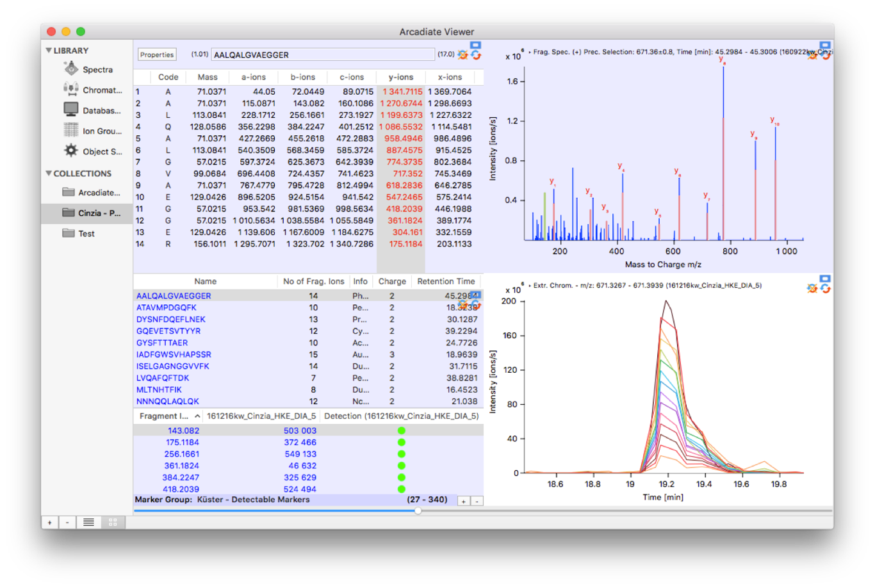Select the Test collection folder

click(86, 234)
